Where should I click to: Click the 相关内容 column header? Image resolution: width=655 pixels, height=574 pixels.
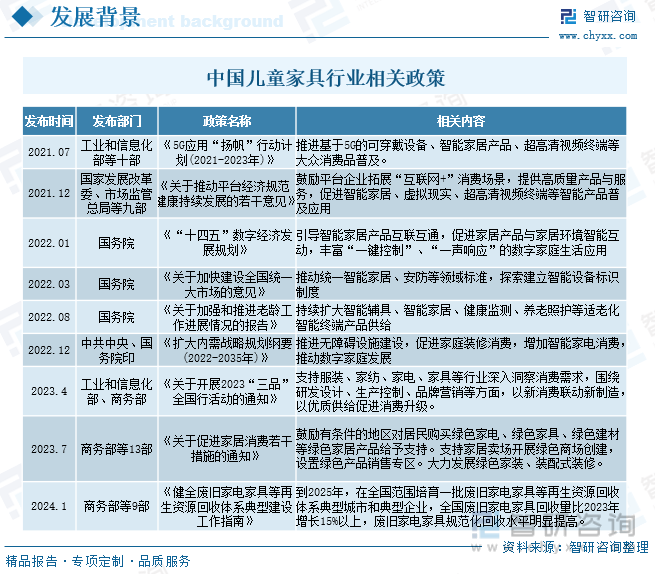[461, 121]
